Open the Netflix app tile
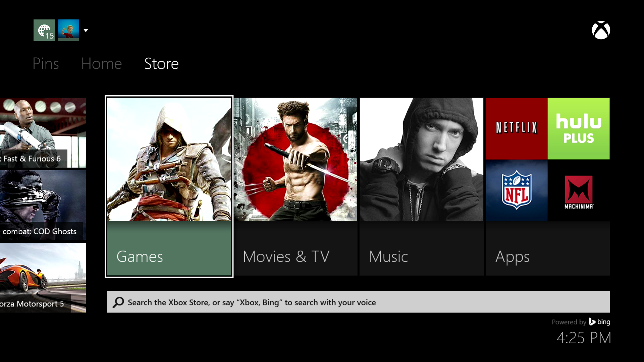 pos(517,128)
